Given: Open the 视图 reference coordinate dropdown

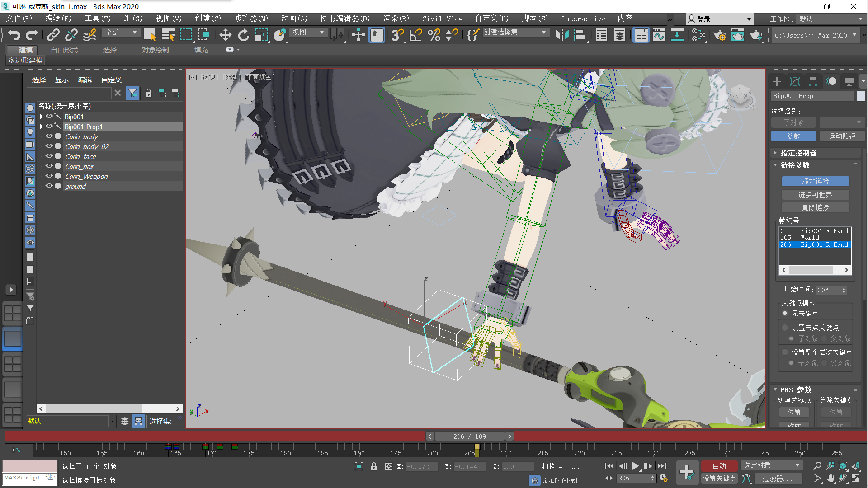Looking at the screenshot, I should (308, 33).
